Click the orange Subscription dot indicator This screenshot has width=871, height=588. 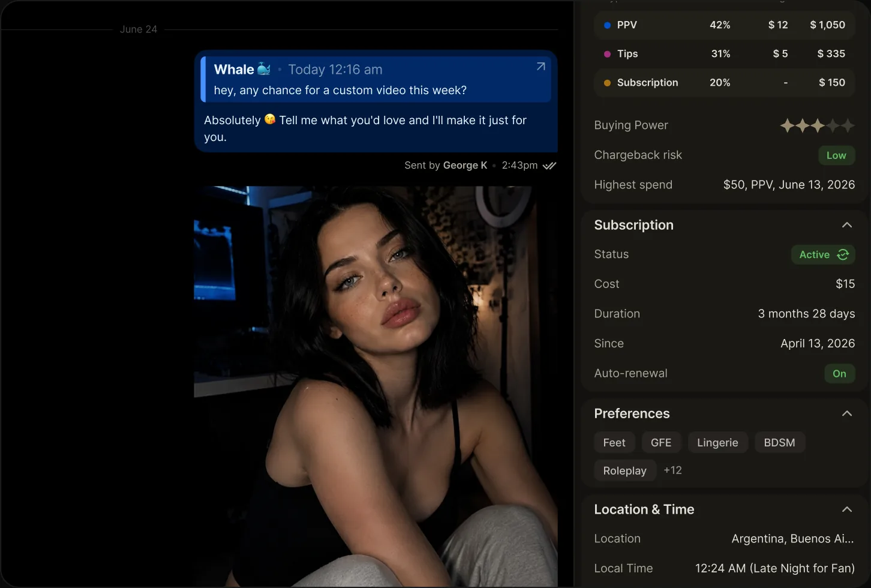(607, 83)
